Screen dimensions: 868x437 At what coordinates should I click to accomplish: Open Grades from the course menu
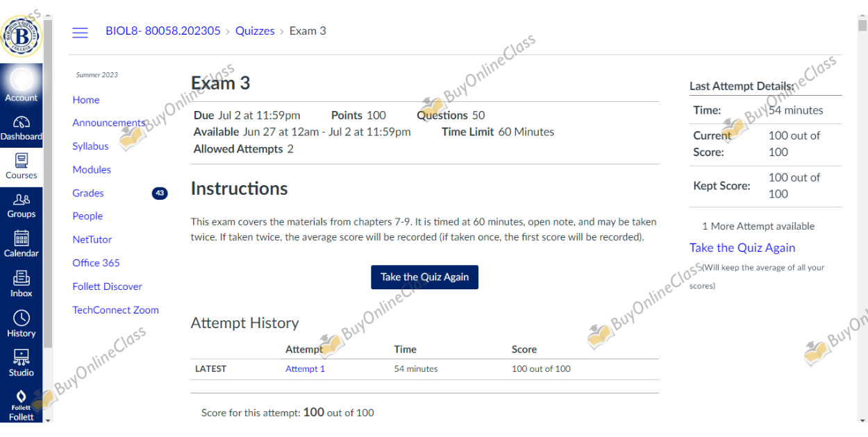pyautogui.click(x=87, y=193)
